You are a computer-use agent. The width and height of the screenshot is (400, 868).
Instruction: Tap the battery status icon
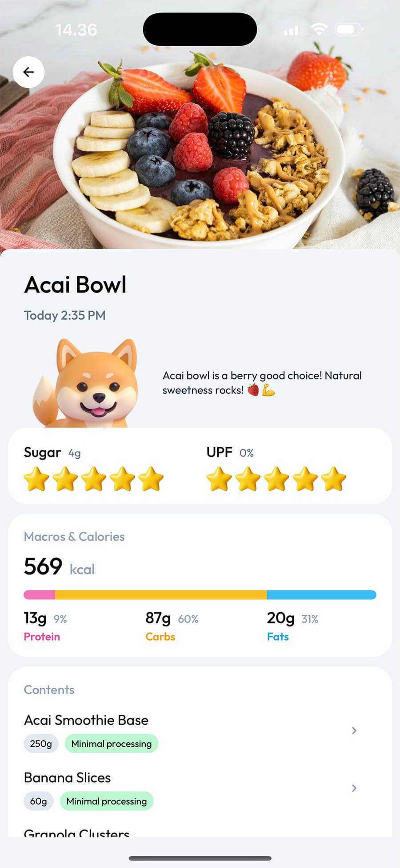click(x=348, y=29)
